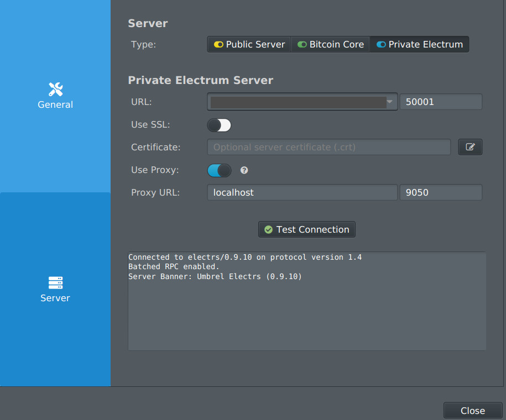Select the Bitcoin Core server type tab
506x420 pixels.
[x=330, y=44]
